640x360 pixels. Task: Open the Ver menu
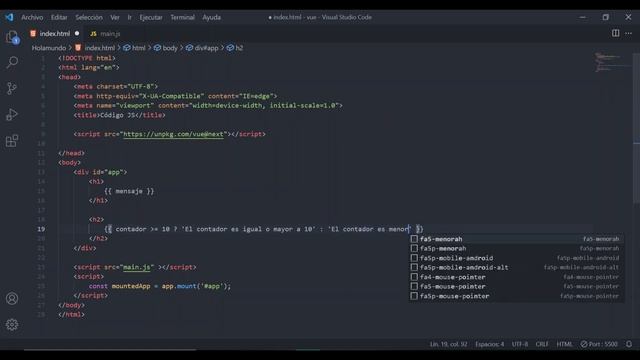point(115,17)
